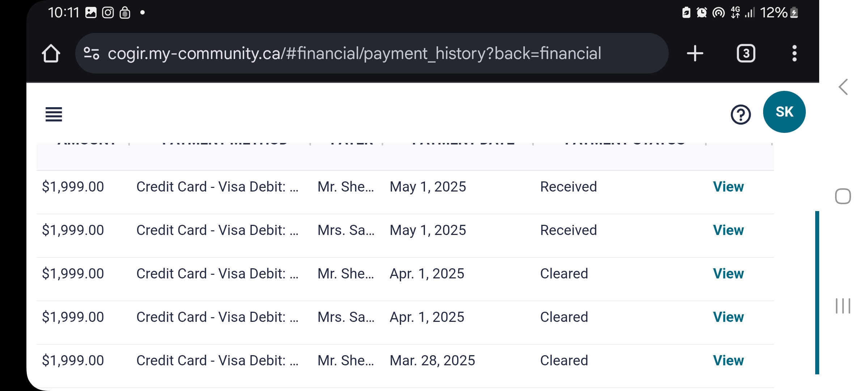Open Chrome three-dot overflow menu
The height and width of the screenshot is (391, 868).
(794, 54)
